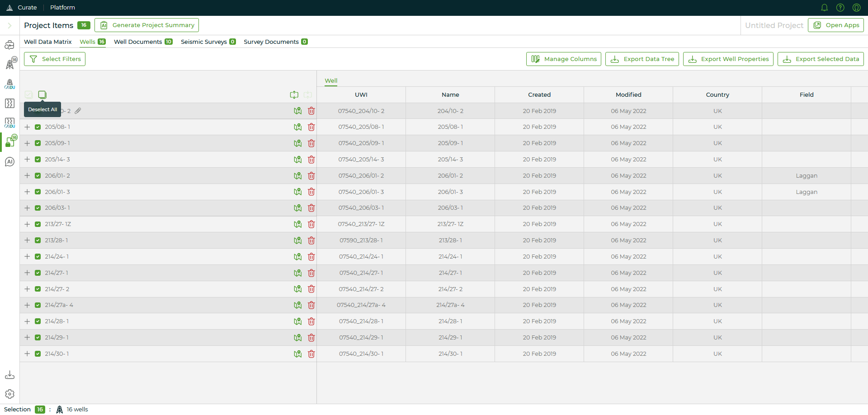Image resolution: width=868 pixels, height=415 pixels.
Task: Uncheck well 213/28-1 checkbox
Action: pos(38,241)
